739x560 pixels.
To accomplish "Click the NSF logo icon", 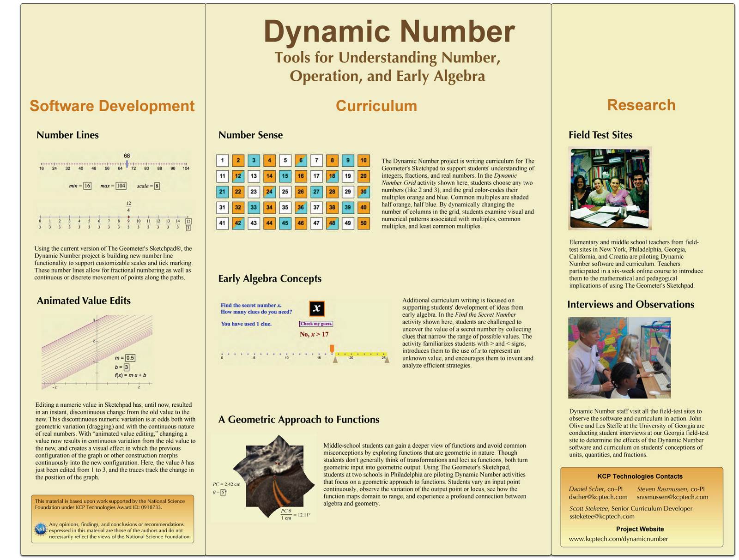I will 41,530.
